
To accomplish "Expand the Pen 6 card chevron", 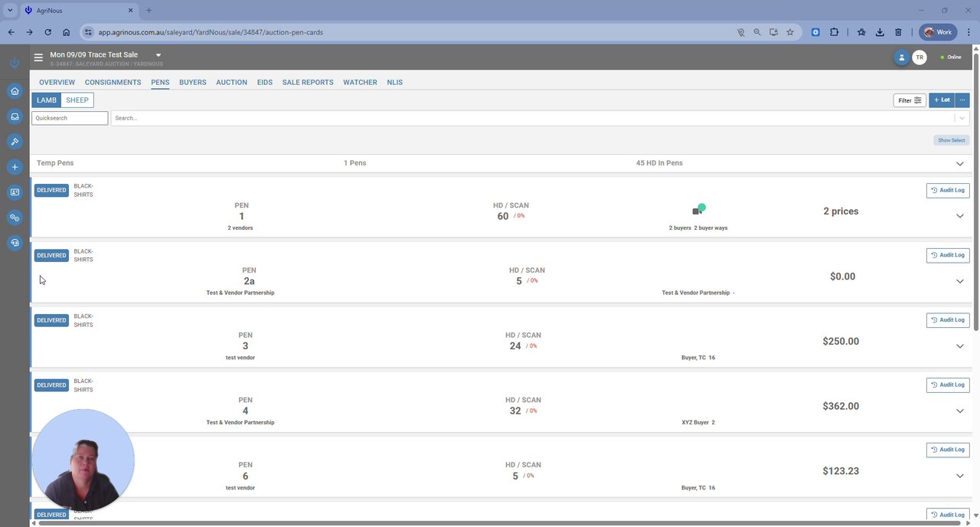I will click(959, 476).
